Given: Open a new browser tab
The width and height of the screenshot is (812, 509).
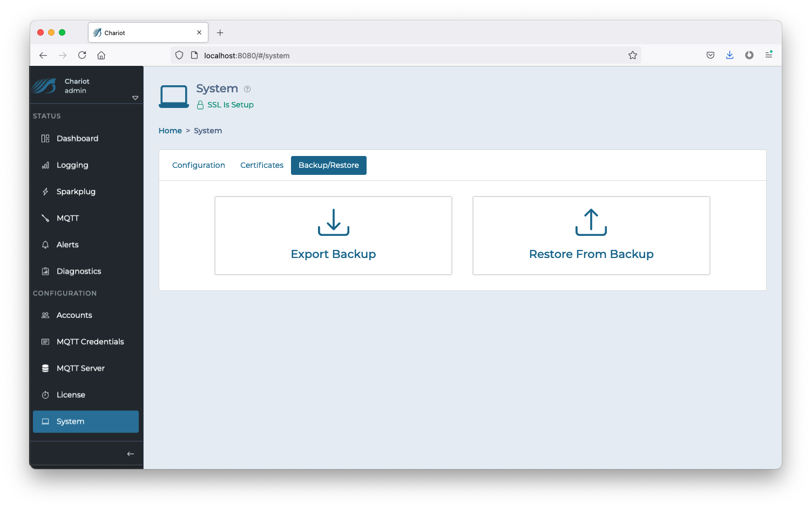Looking at the screenshot, I should tap(220, 33).
